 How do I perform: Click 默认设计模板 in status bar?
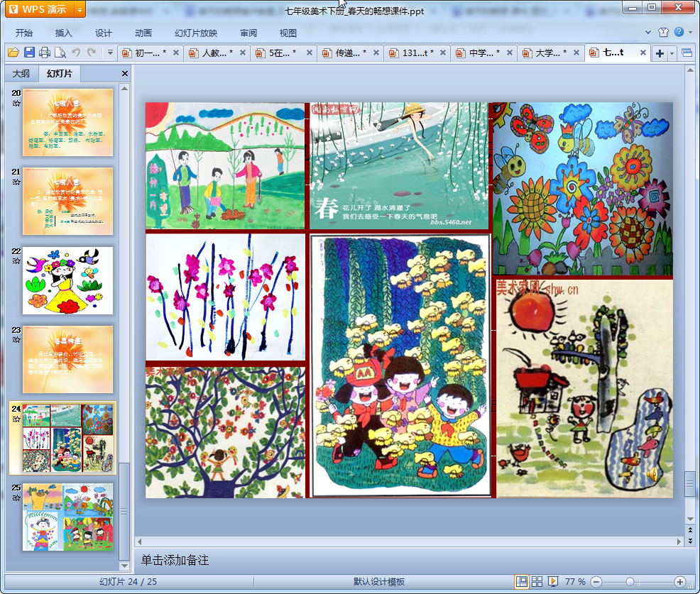coord(379,581)
